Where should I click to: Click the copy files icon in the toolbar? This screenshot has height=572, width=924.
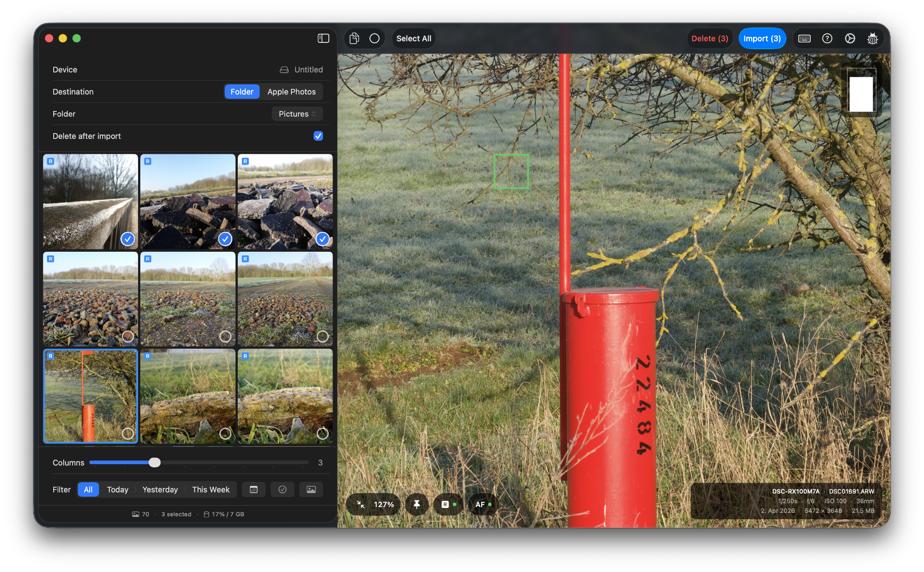[x=354, y=38]
